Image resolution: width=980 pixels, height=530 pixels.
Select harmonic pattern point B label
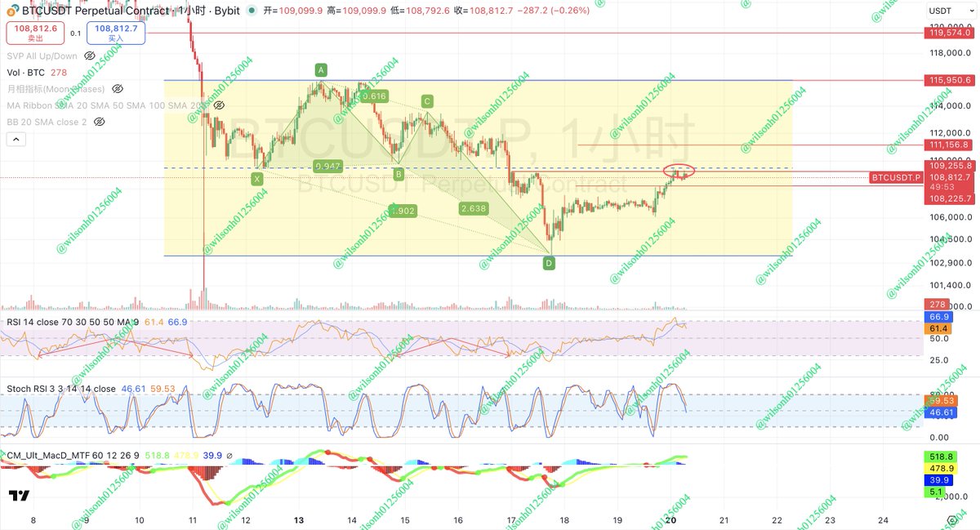pyautogui.click(x=399, y=174)
